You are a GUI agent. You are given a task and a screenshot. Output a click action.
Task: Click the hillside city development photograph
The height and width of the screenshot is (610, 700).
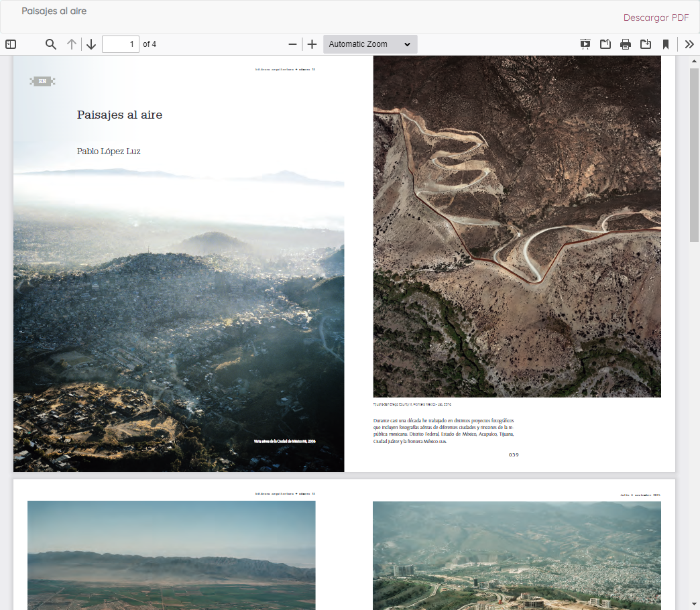point(517,556)
